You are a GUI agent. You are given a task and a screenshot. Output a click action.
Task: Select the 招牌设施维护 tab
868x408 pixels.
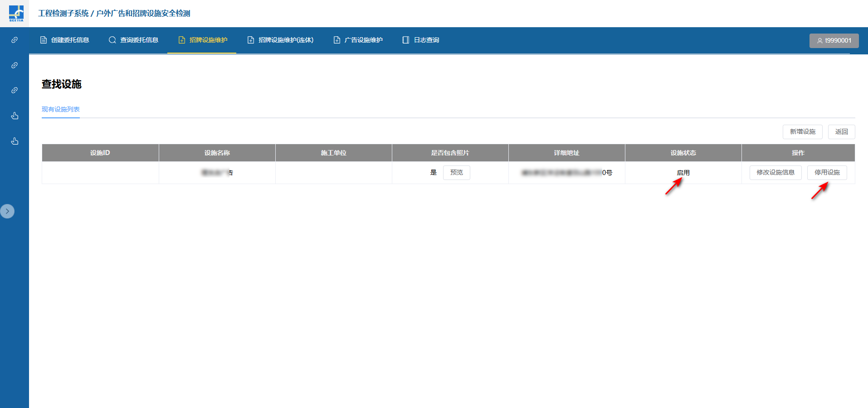click(x=202, y=40)
